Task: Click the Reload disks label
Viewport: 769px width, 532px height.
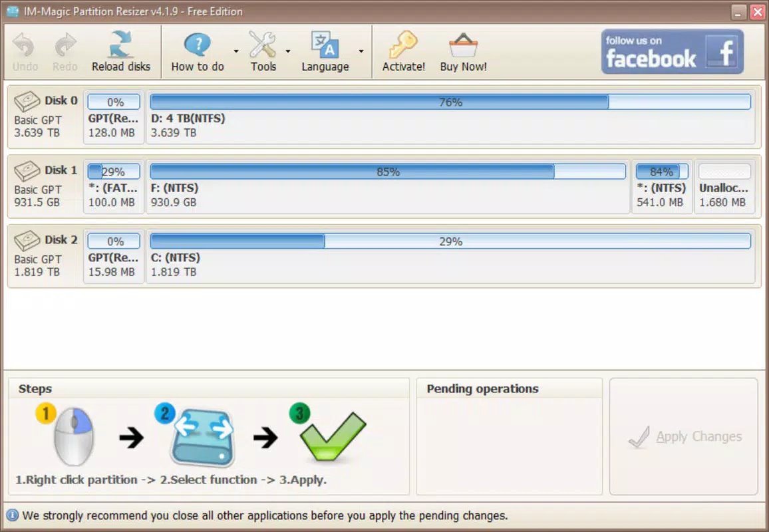Action: 120,66
